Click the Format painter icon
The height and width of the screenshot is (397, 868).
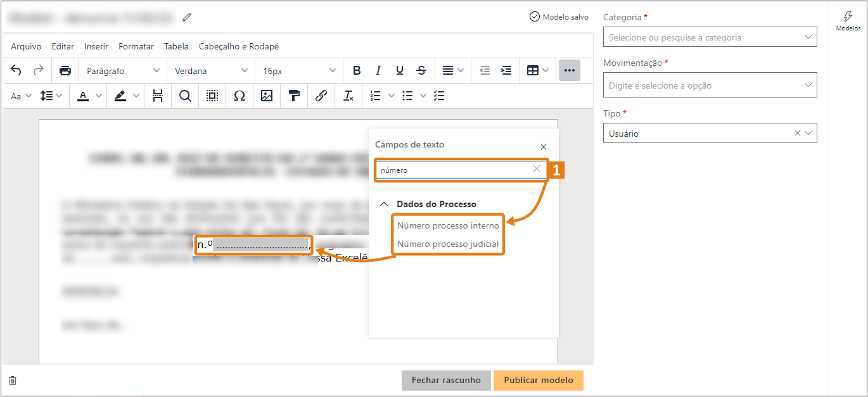click(293, 96)
